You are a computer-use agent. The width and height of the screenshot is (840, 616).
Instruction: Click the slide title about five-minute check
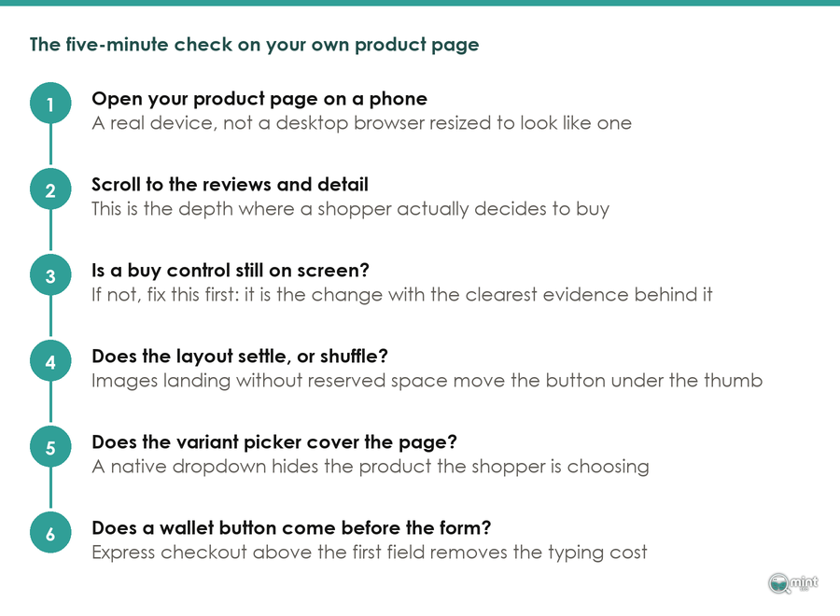pos(254,45)
